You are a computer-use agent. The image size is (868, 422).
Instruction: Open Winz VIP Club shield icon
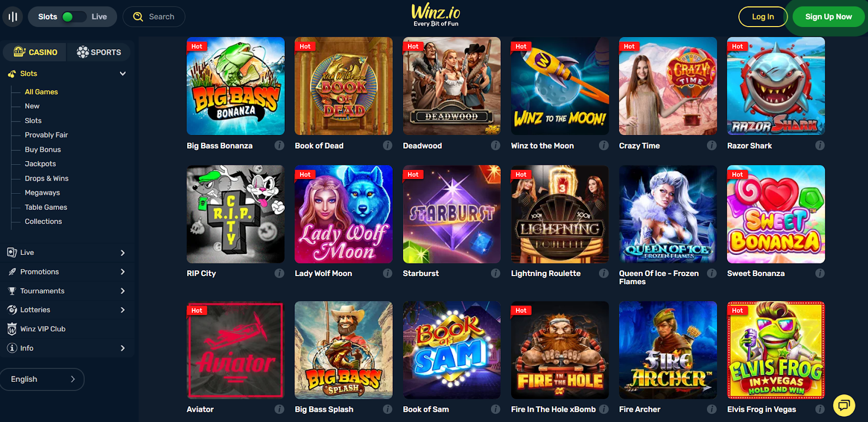click(12, 329)
